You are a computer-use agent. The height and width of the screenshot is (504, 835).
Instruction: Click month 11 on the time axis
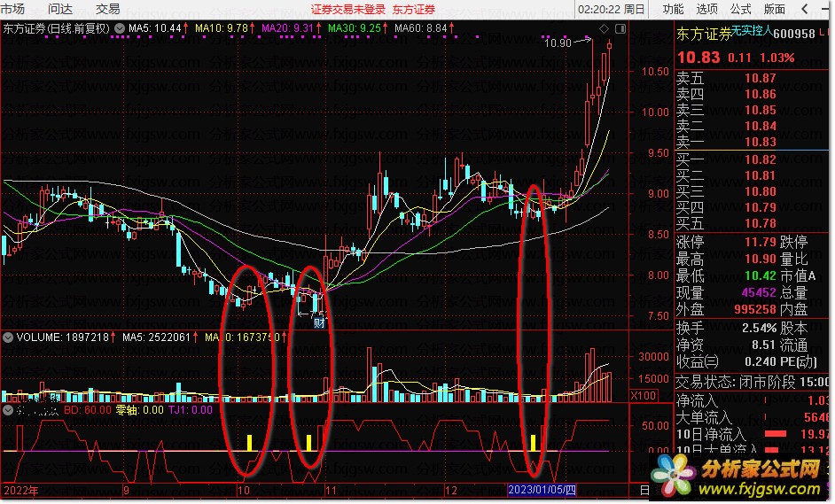coord(331,490)
